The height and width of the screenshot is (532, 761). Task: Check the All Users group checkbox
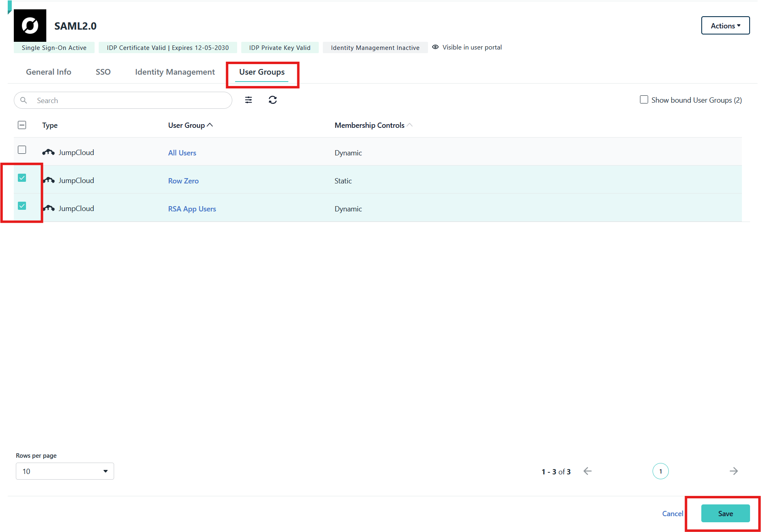click(x=22, y=150)
